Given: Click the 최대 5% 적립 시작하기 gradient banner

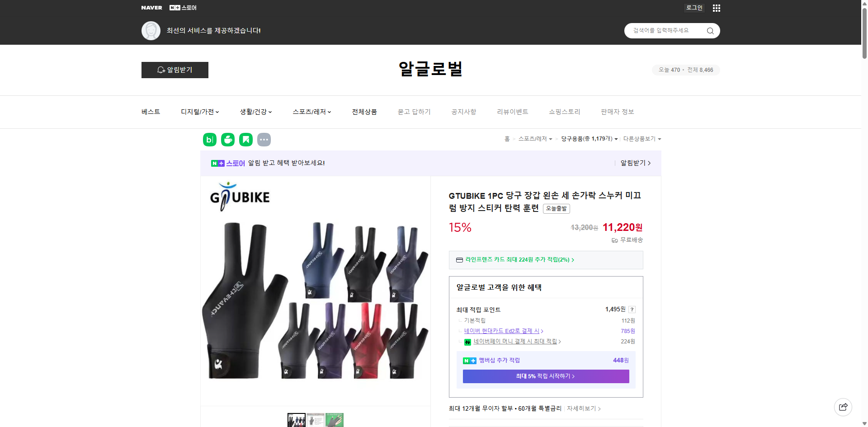Looking at the screenshot, I should coord(545,376).
